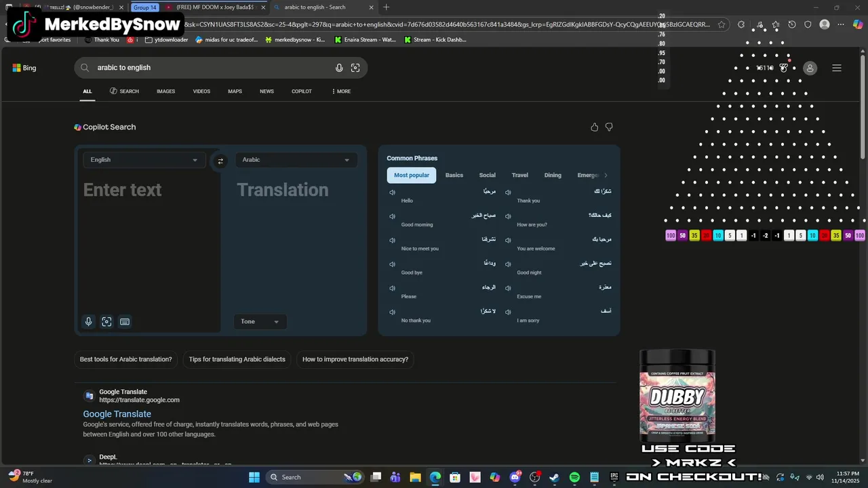This screenshot has width=868, height=488.
Task: Open Discord from the taskbar
Action: [x=515, y=477]
